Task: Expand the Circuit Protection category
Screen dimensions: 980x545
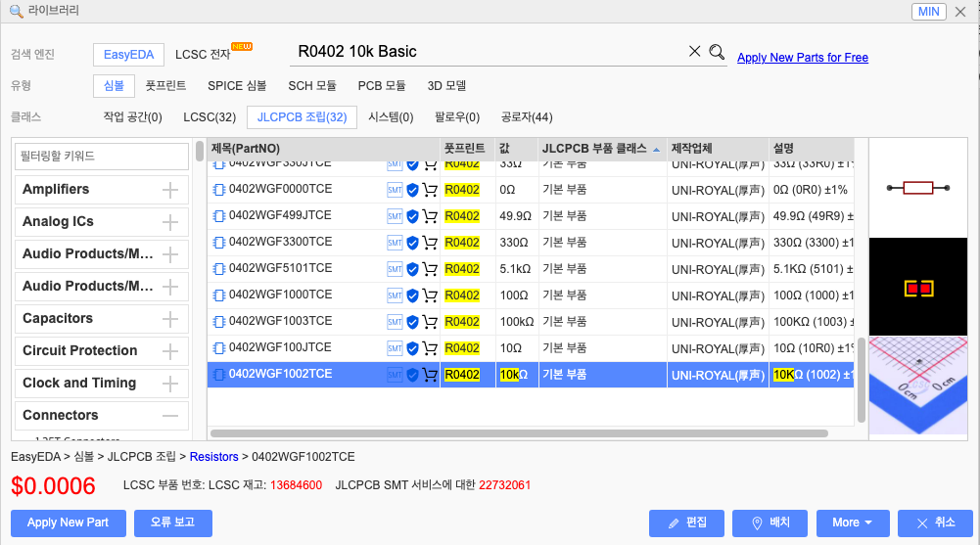Action: point(170,351)
